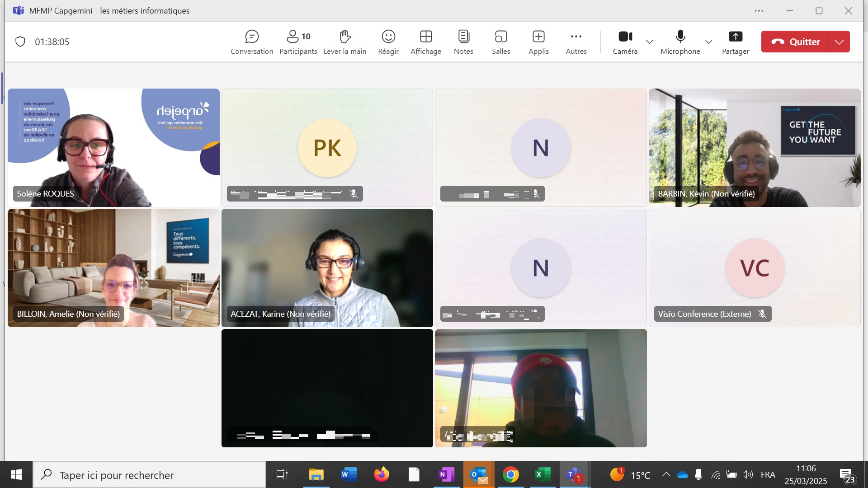
Task: Open the Applis add apps button
Action: (x=538, y=42)
